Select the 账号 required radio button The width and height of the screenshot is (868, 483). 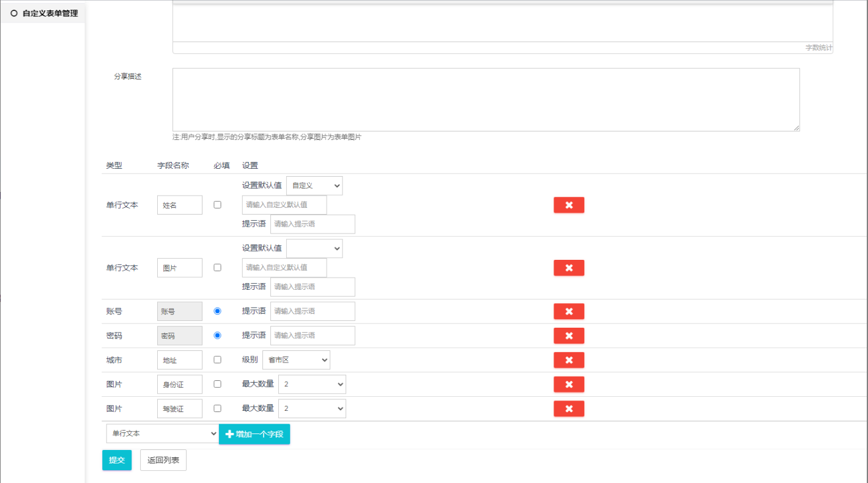(x=217, y=311)
